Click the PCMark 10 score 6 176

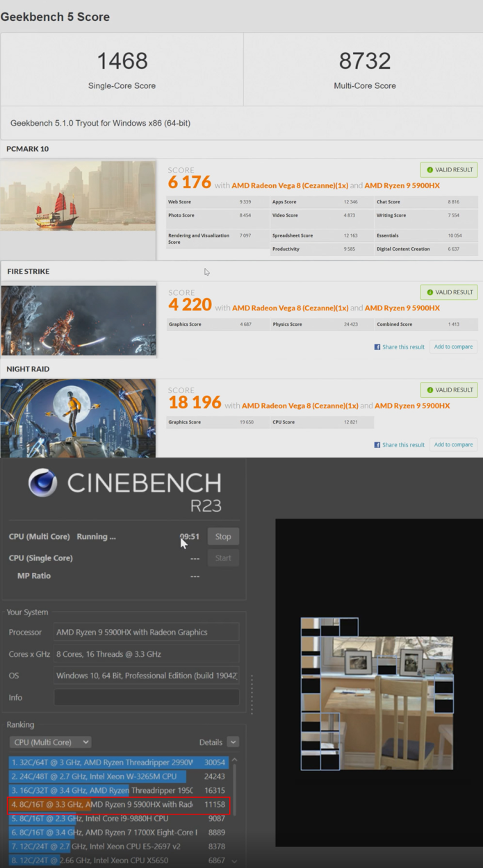click(189, 183)
